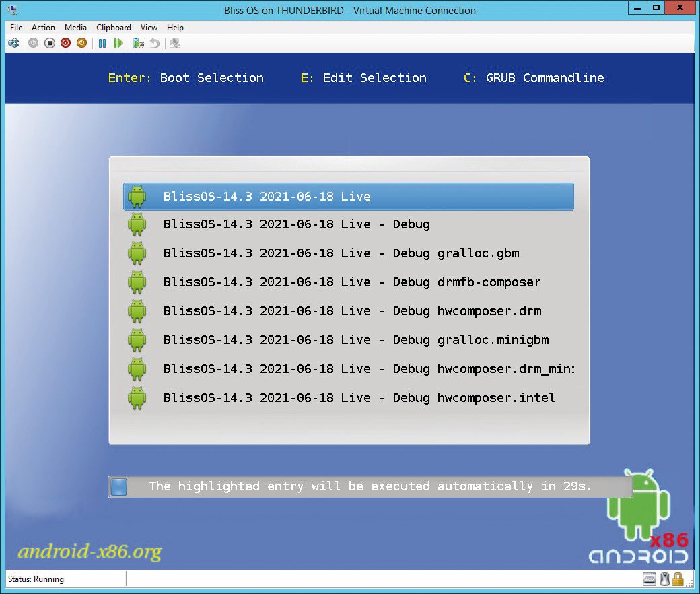The width and height of the screenshot is (700, 594).
Task: Click Android icon beside gralloc.gbm entry
Action: coord(137,253)
